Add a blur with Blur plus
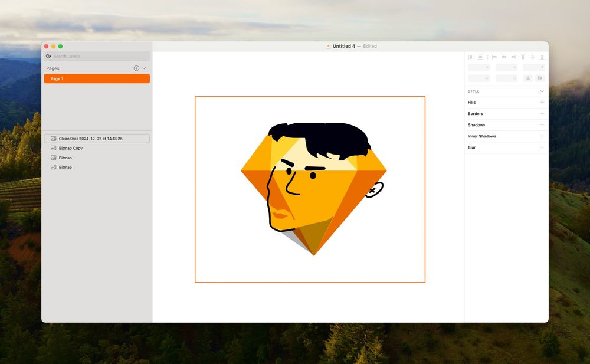The height and width of the screenshot is (364, 590). point(542,147)
